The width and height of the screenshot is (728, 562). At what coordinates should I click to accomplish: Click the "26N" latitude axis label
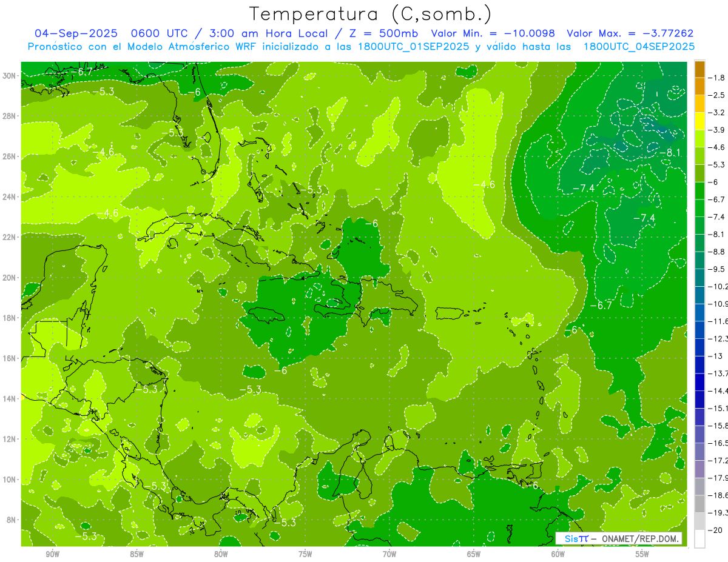[10, 156]
